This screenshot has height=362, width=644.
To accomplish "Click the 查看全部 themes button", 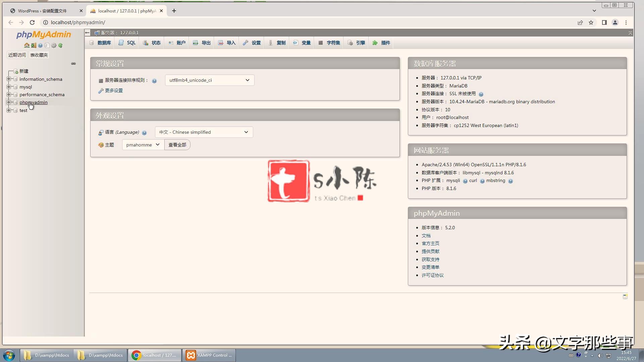I will [177, 145].
